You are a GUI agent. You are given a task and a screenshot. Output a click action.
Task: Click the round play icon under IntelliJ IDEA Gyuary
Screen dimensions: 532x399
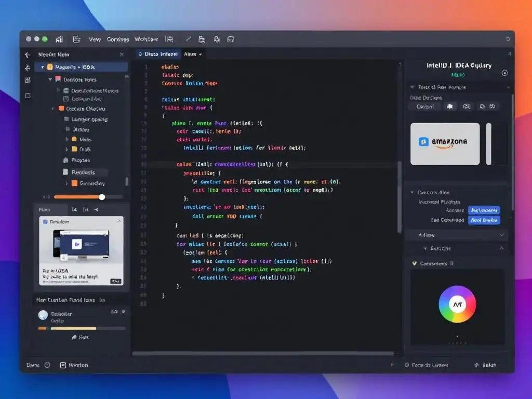tap(504, 73)
